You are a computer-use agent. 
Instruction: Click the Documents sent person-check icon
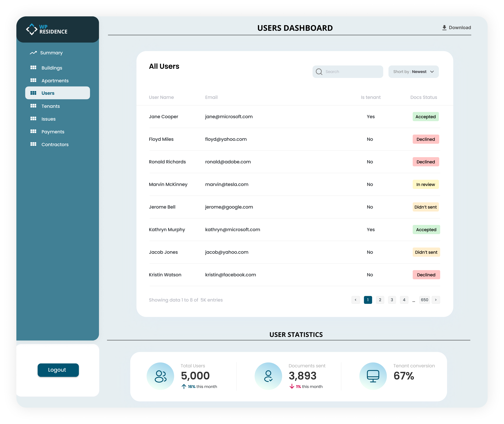[x=268, y=376]
